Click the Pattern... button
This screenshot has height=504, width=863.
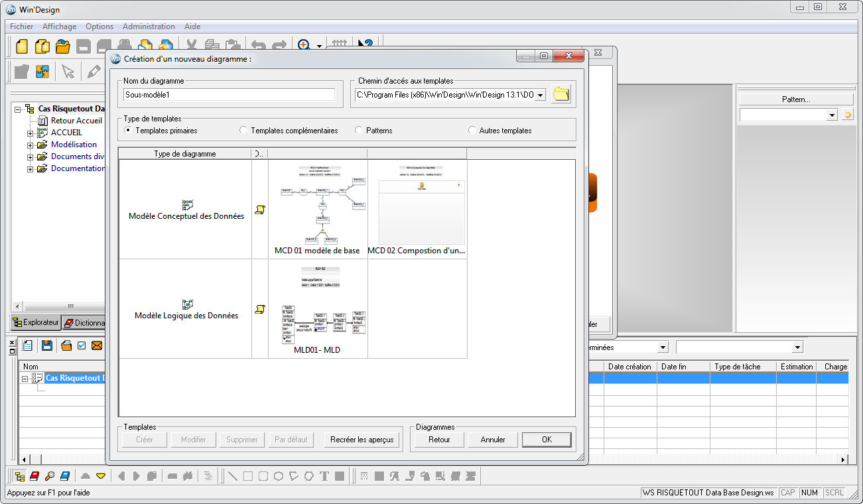[796, 99]
